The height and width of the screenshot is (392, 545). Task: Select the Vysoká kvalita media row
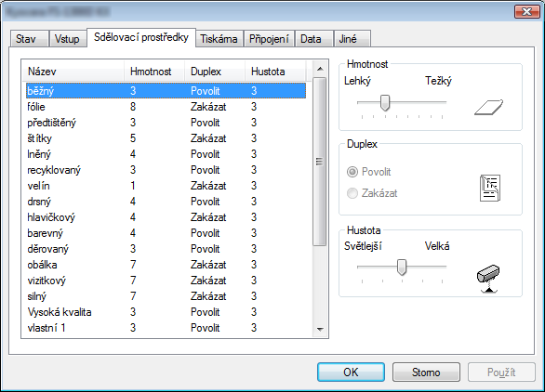(x=166, y=312)
